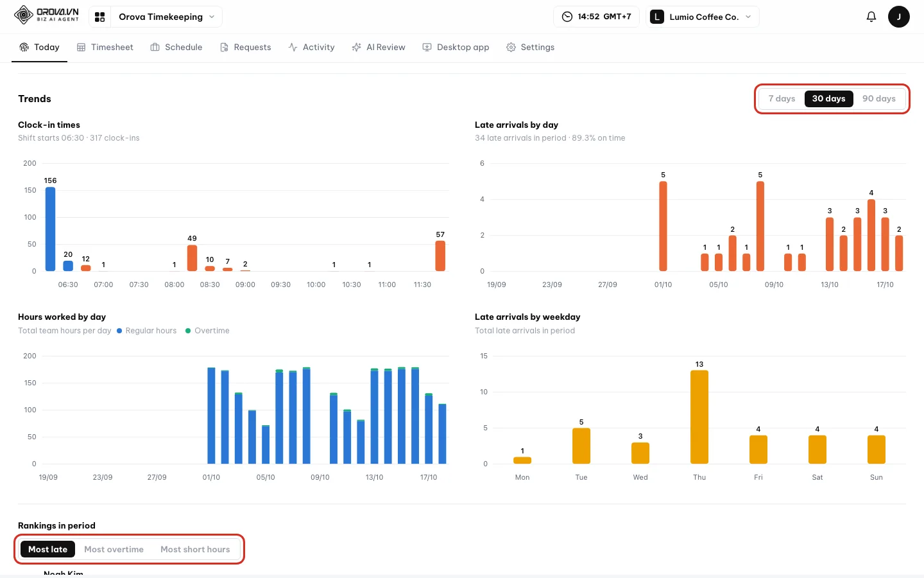Click '34 late arrivals in period' subtitle
The image size is (924, 578).
(x=520, y=138)
